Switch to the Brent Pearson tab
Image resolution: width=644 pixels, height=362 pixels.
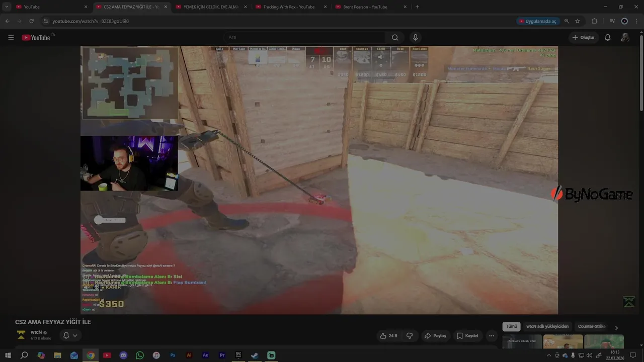371,7
